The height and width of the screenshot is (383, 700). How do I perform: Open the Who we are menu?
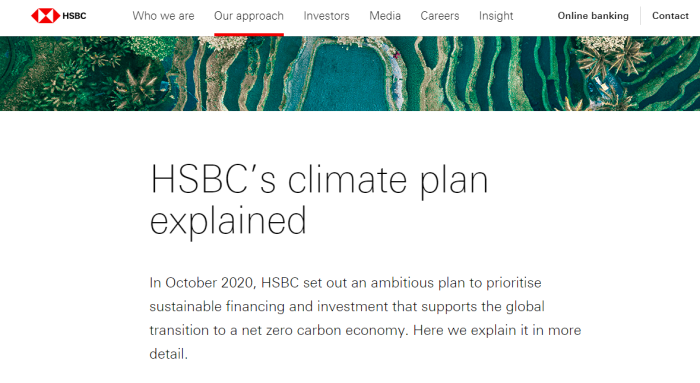[x=163, y=16]
